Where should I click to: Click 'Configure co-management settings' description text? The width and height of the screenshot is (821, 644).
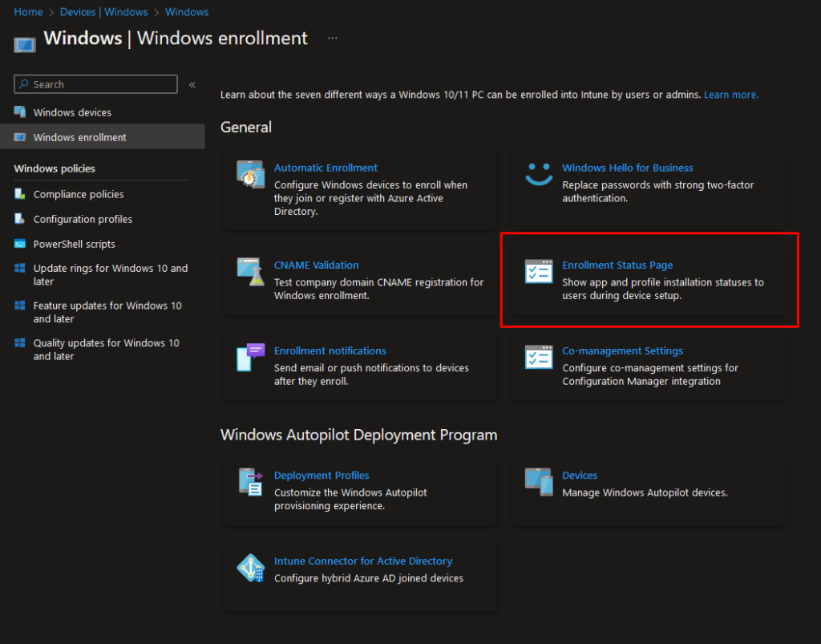point(649,375)
